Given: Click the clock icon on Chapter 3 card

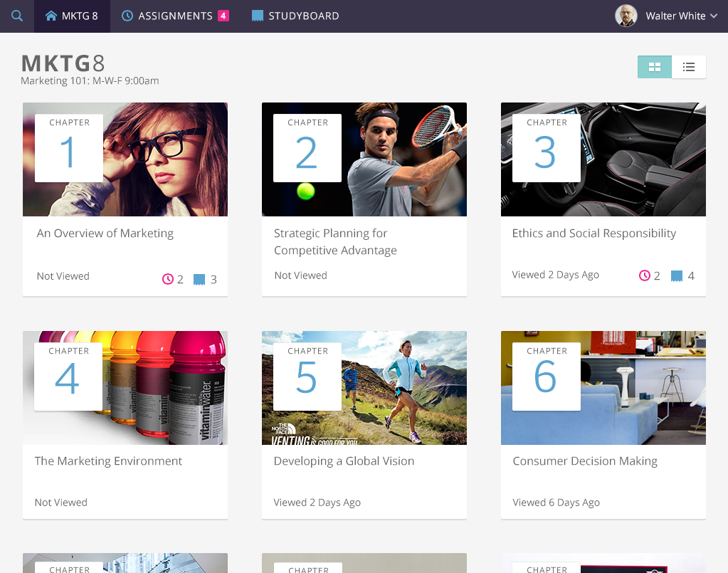Looking at the screenshot, I should point(645,275).
